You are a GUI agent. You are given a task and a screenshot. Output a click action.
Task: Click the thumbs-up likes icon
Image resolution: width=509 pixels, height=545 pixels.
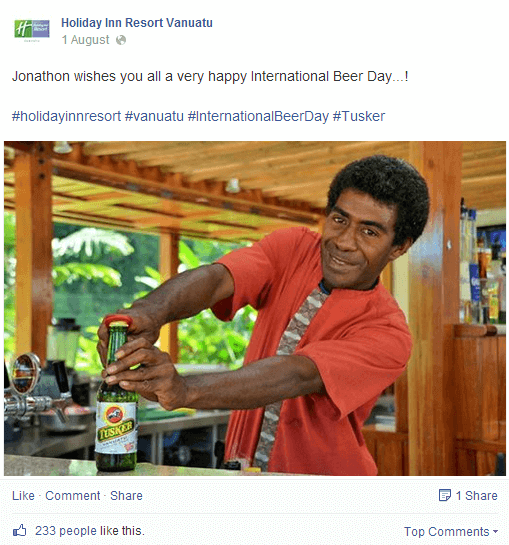pyautogui.click(x=19, y=531)
